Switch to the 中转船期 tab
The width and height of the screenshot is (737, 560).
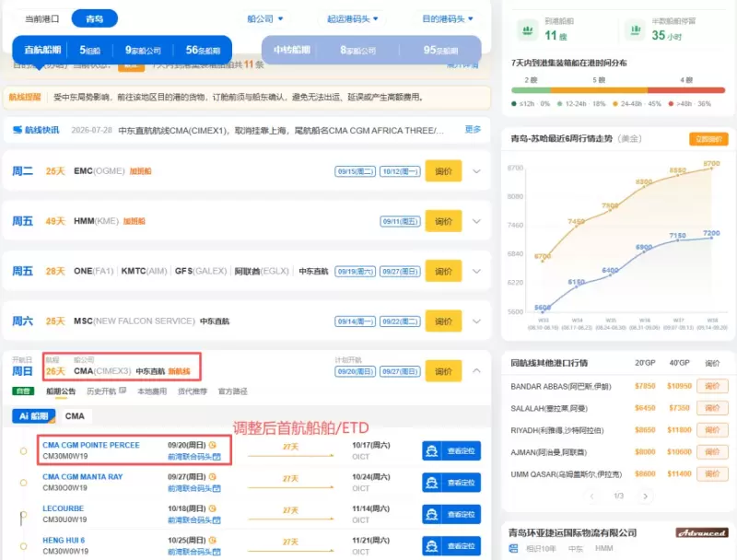click(291, 50)
